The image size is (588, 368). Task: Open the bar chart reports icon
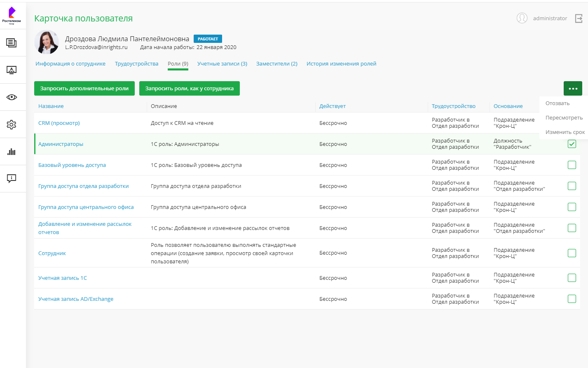point(12,152)
